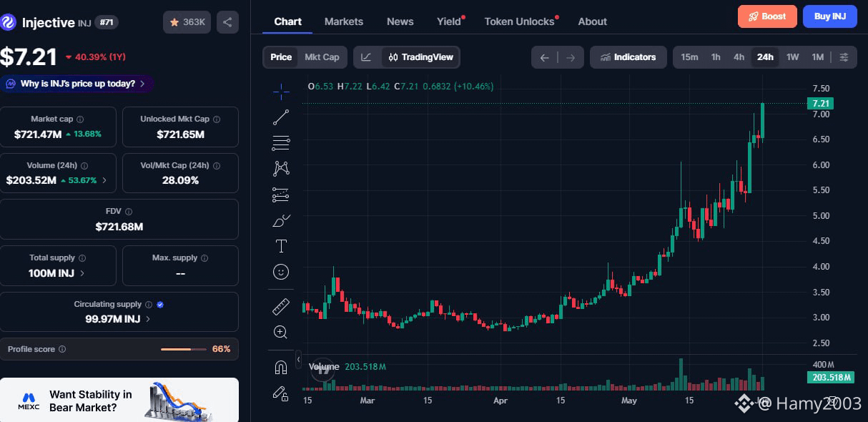Switch to line chart view icon
The image size is (868, 422).
click(366, 57)
